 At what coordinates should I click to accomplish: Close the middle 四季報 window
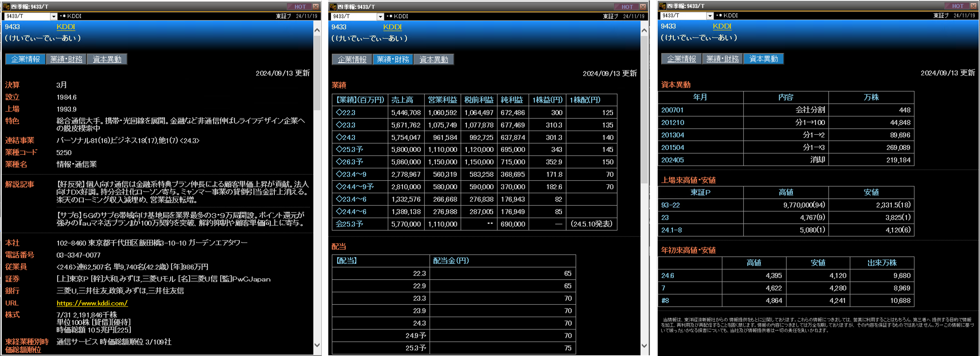(x=643, y=7)
